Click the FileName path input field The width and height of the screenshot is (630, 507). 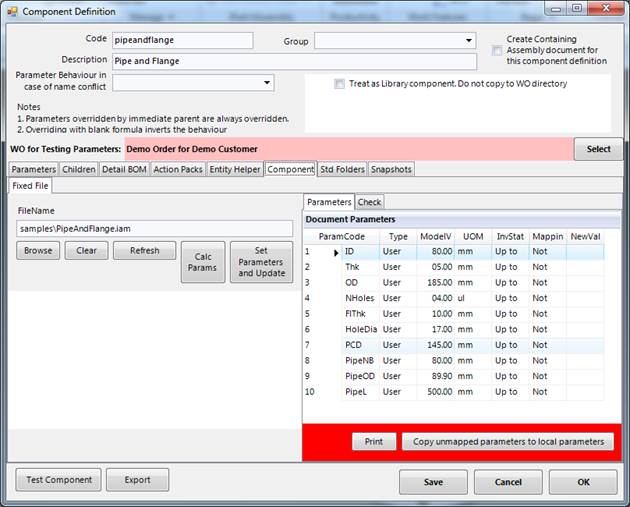pyautogui.click(x=154, y=229)
